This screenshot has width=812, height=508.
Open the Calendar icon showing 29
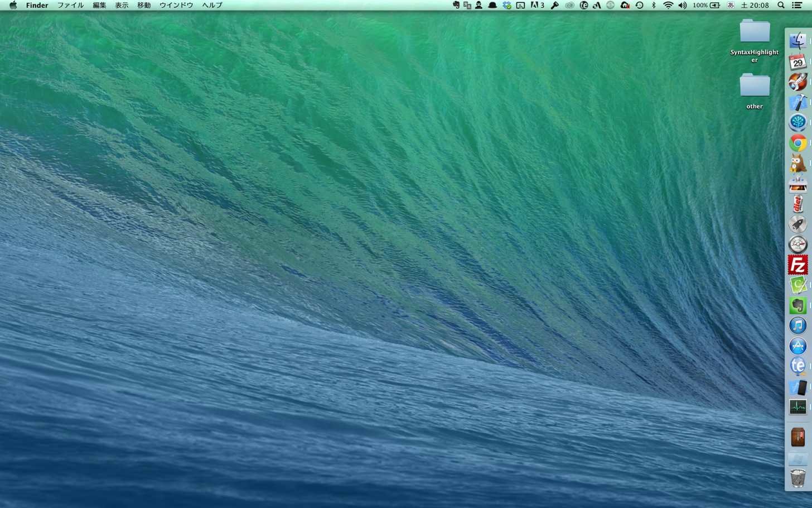point(797,62)
